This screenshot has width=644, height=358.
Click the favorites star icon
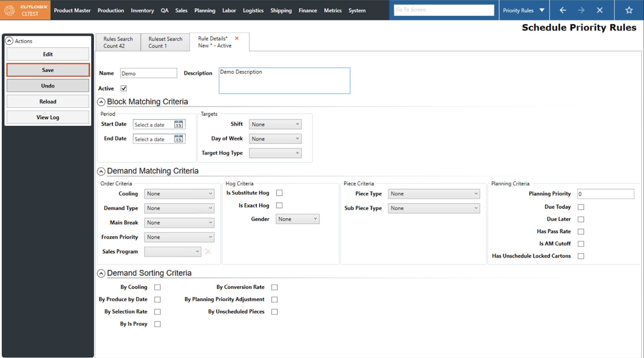point(629,10)
